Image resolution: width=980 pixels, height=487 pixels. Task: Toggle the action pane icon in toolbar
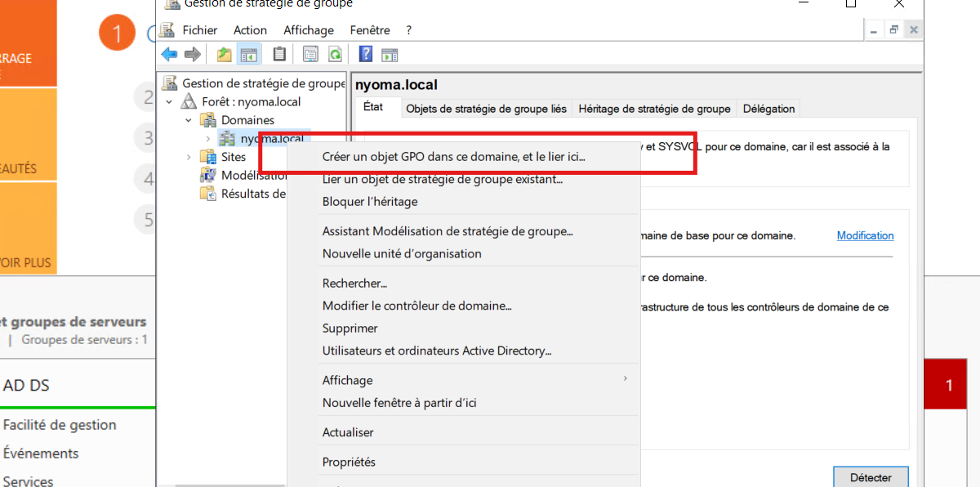[x=390, y=55]
